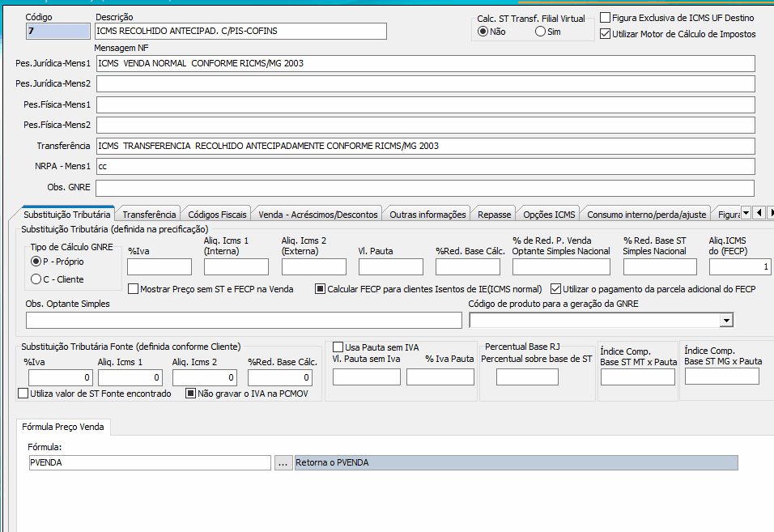
Task: Click the Fonte Aliq. Icms 1 field
Action: click(130, 377)
